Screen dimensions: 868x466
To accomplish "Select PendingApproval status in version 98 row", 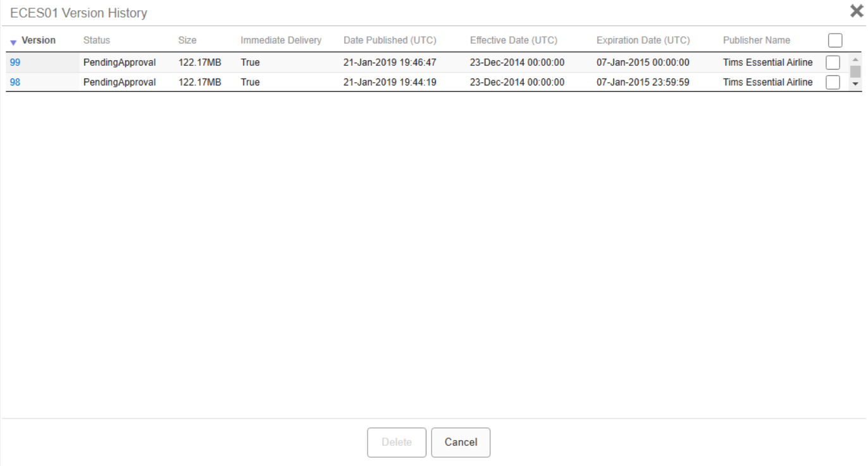I will tap(120, 82).
